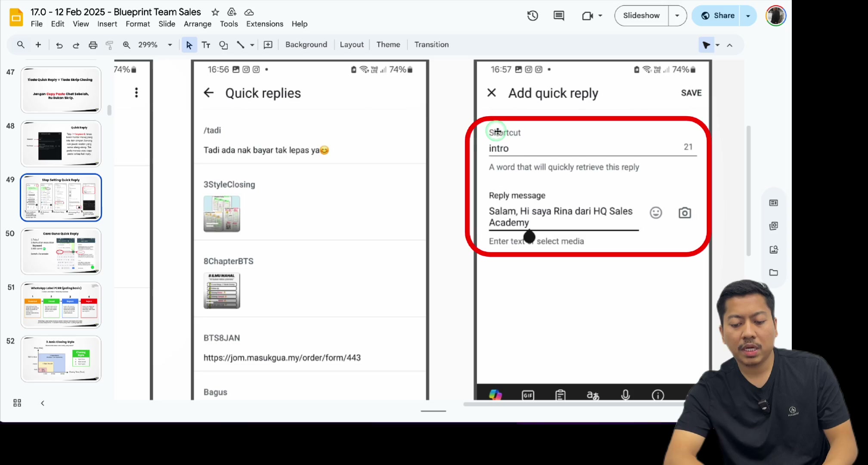Check cloud save status icon
The width and height of the screenshot is (868, 465).
pyautogui.click(x=248, y=12)
